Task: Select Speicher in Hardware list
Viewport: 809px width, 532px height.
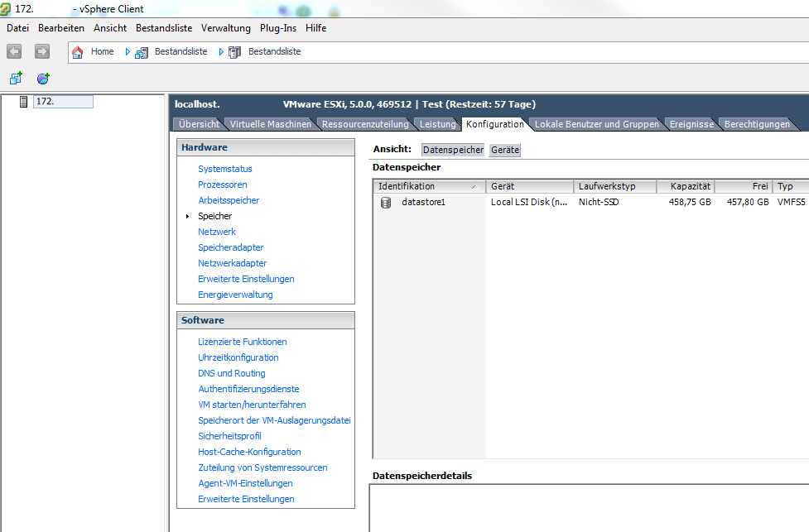Action: (x=214, y=216)
